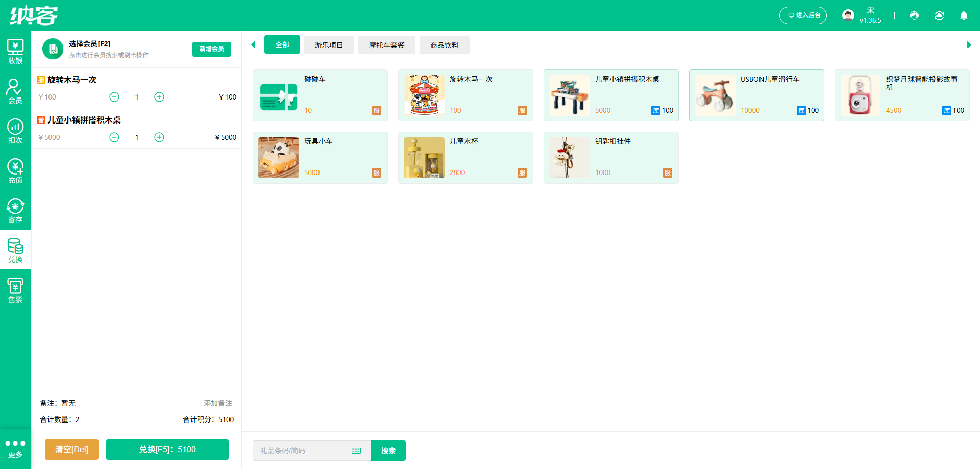Screen dimensions: 980x469
Task: Open the 收银 cashier sidebar icon
Action: (x=15, y=51)
